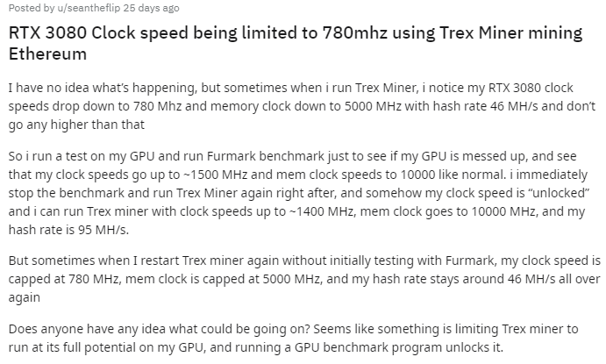Click the text 'Furmark benchmark' in second paragraph
Screen dimensions: 606x364
coord(265,156)
